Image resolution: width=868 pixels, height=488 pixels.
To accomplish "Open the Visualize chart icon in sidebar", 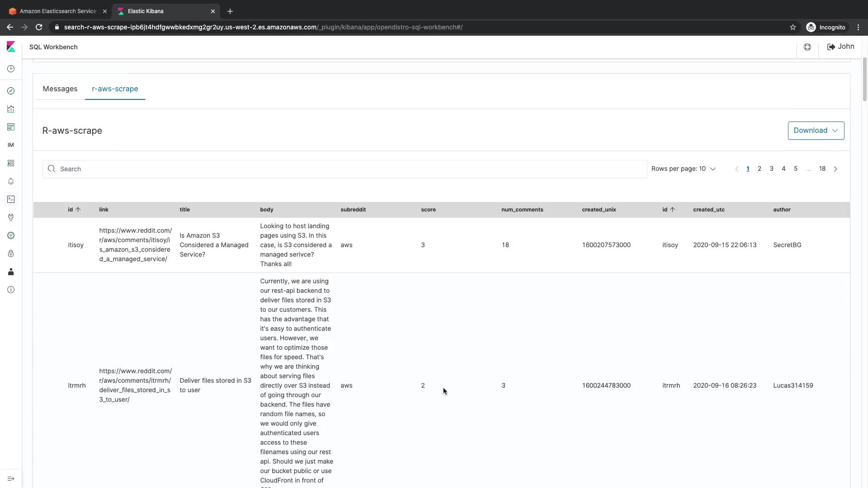I will click(11, 109).
